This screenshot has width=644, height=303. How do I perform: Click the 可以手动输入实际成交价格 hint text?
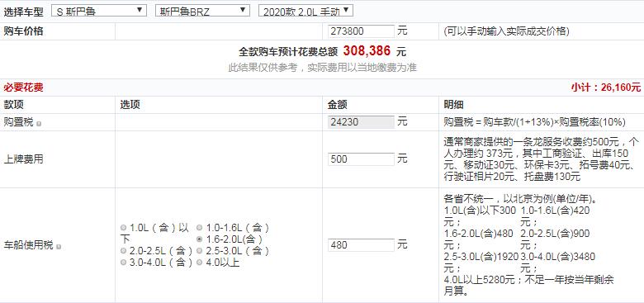(x=506, y=31)
